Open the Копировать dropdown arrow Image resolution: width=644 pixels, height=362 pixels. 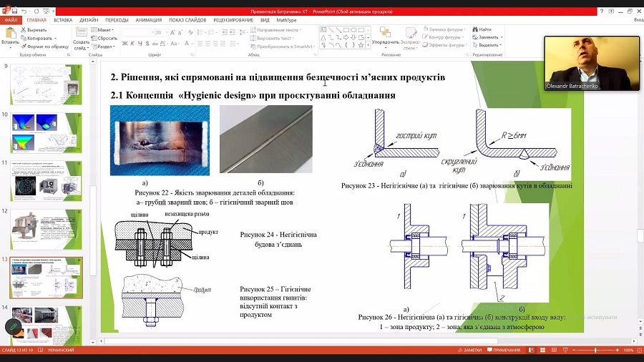click(55, 39)
